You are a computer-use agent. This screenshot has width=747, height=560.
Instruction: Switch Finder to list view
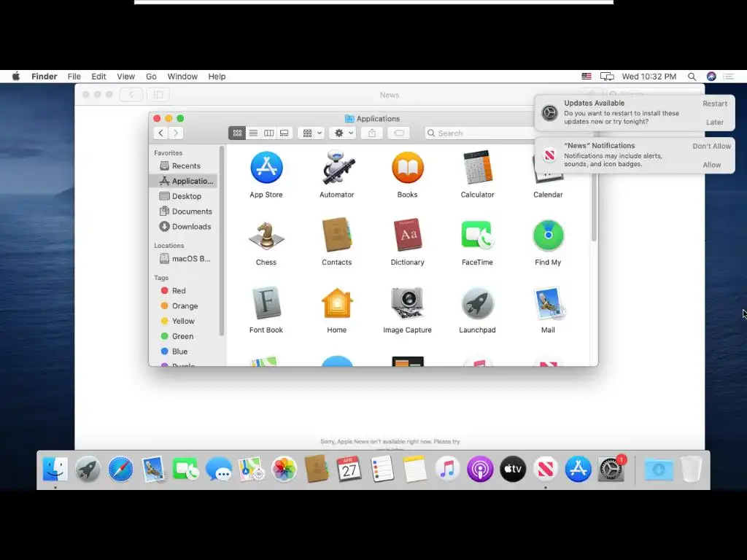(x=253, y=133)
